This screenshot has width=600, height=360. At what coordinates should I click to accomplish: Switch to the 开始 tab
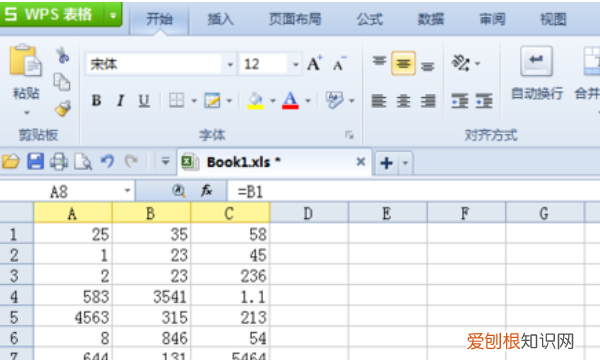[160, 19]
